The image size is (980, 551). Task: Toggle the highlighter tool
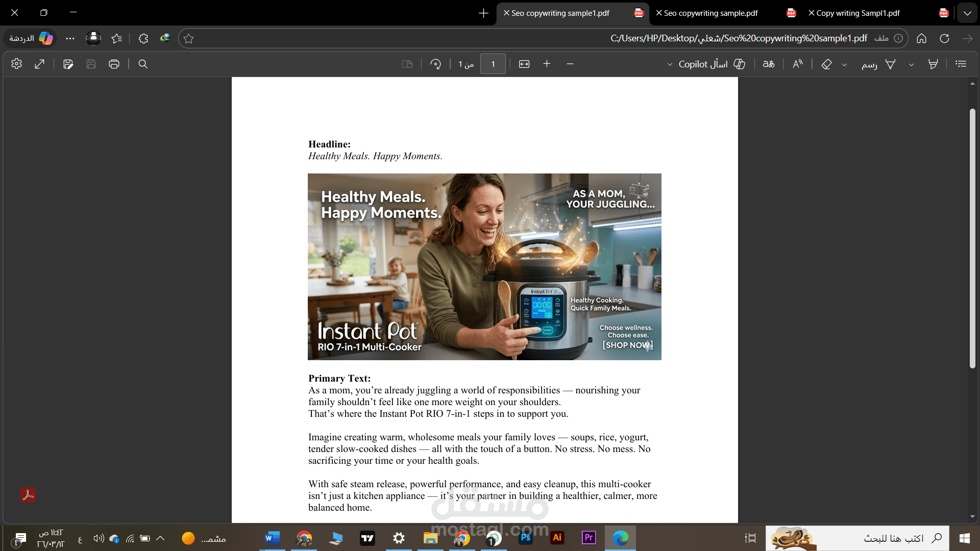pos(933,64)
